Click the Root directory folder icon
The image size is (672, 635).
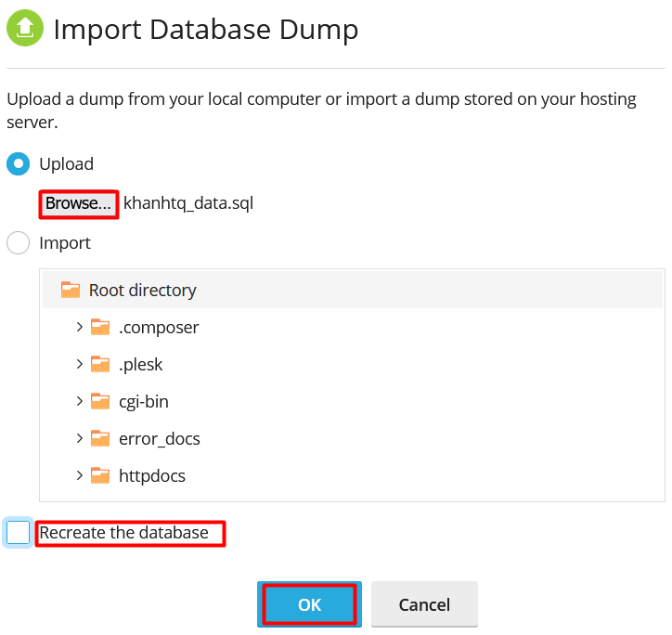coord(71,290)
